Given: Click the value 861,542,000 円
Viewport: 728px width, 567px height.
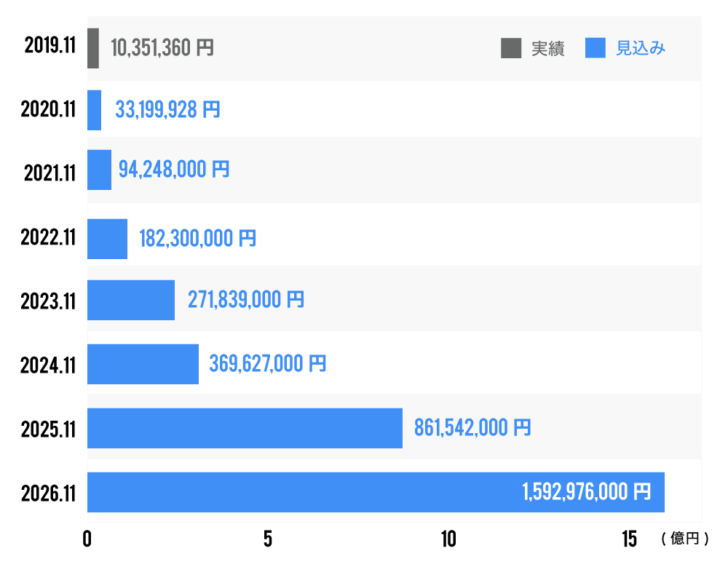Looking at the screenshot, I should (x=472, y=428).
